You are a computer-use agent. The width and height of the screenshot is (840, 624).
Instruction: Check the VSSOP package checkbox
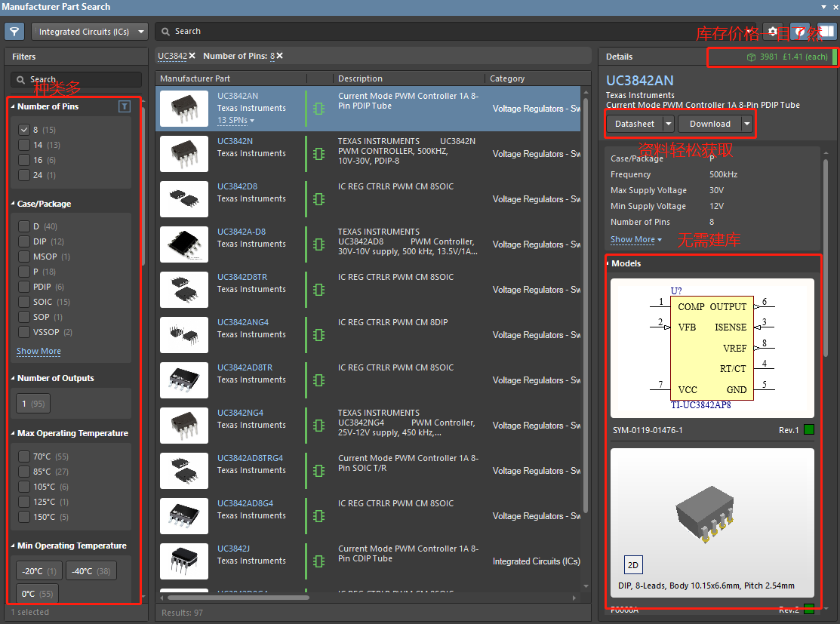pos(23,332)
